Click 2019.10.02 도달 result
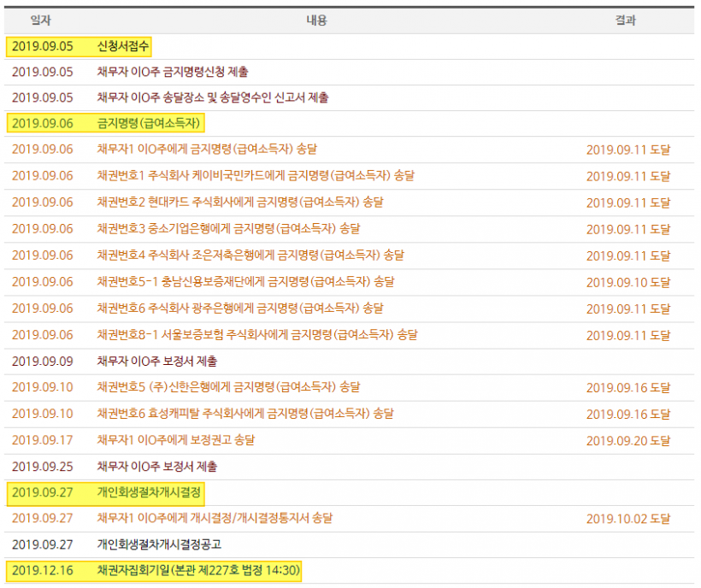Viewport: 701px width, 588px height. (628, 519)
